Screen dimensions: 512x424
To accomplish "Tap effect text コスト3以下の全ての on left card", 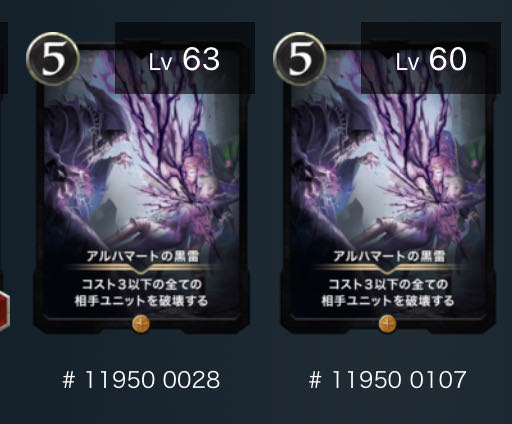I will point(142,284).
